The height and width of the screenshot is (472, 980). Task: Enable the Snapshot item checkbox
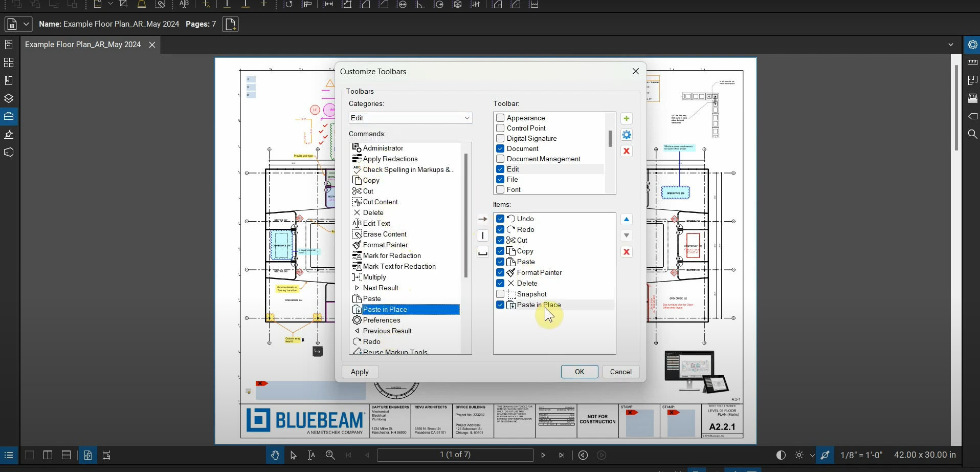pyautogui.click(x=500, y=294)
